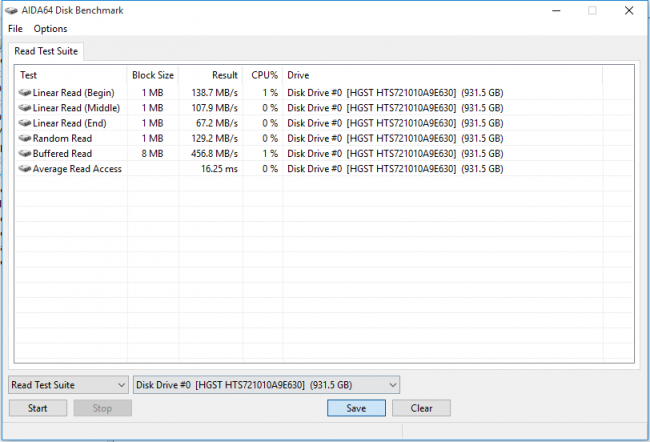650x442 pixels.
Task: Sort by the CPU% column header
Action: click(263, 75)
